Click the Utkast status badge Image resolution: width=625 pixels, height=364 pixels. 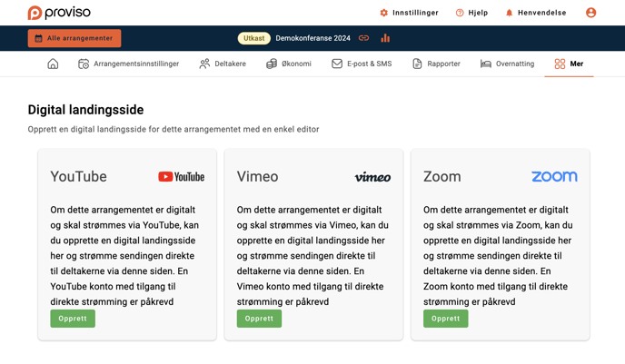point(254,38)
